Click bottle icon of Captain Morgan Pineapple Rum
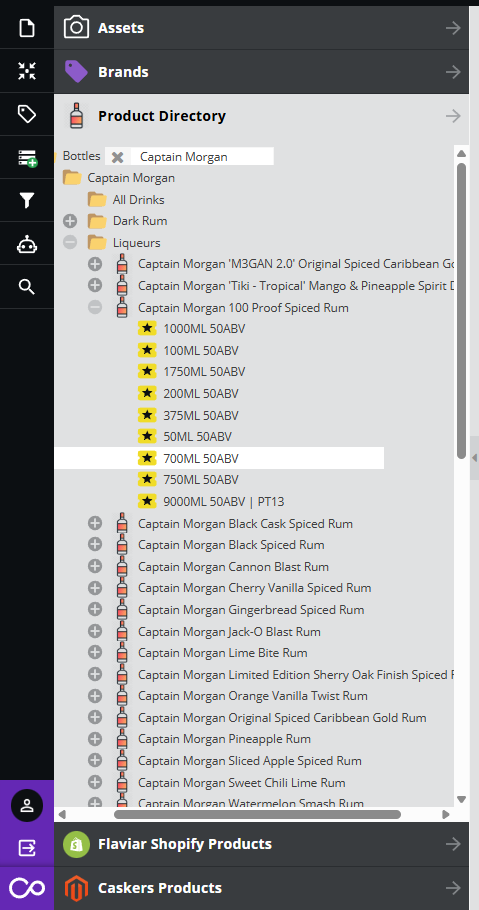 [x=122, y=739]
